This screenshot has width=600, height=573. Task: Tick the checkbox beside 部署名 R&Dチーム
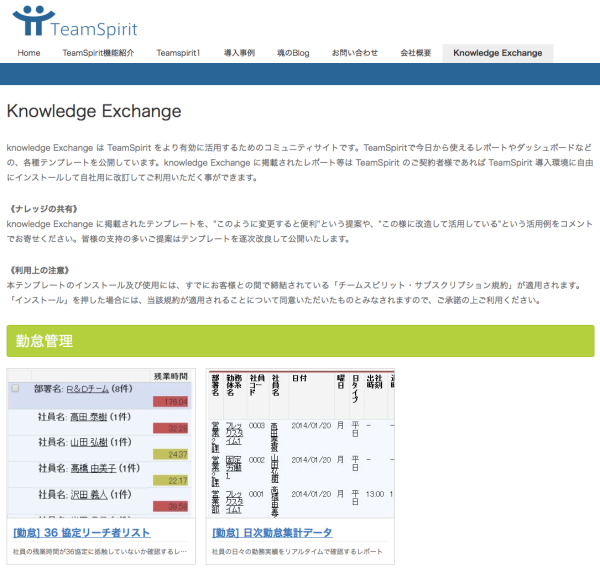coord(15,389)
